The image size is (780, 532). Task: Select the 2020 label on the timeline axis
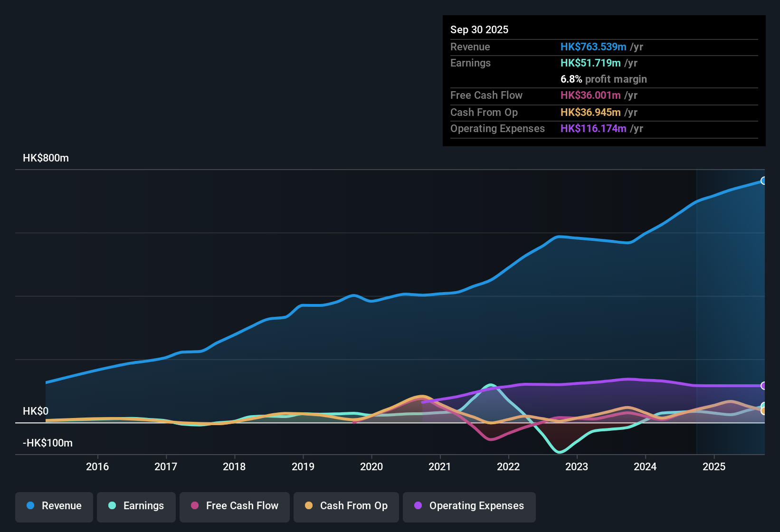coord(372,467)
